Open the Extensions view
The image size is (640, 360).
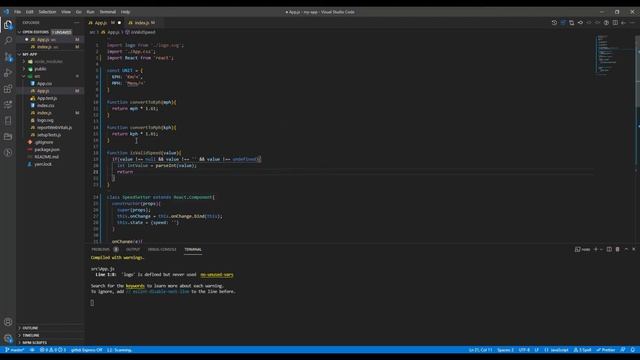tap(8, 89)
